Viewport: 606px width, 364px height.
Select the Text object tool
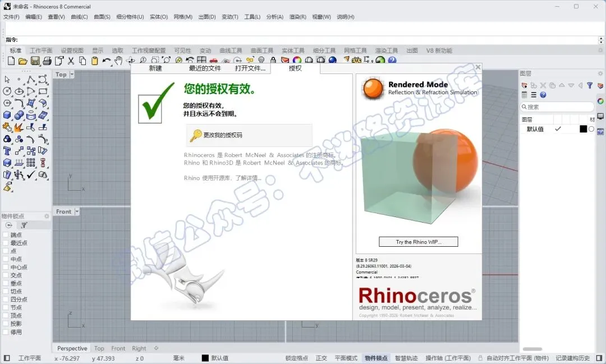(x=7, y=151)
